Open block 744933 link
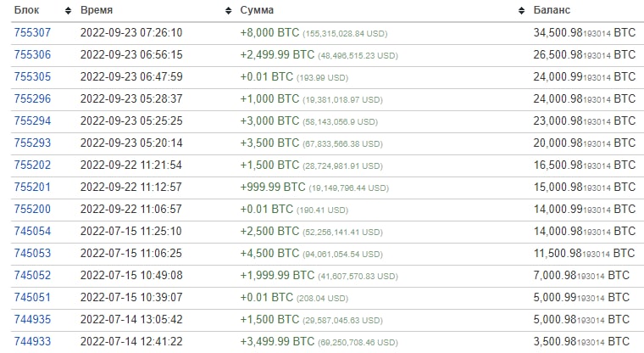The height and width of the screenshot is (353, 644). [32, 341]
